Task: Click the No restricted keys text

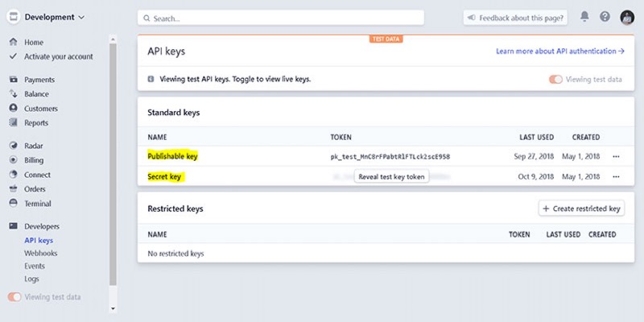Action: coord(175,254)
